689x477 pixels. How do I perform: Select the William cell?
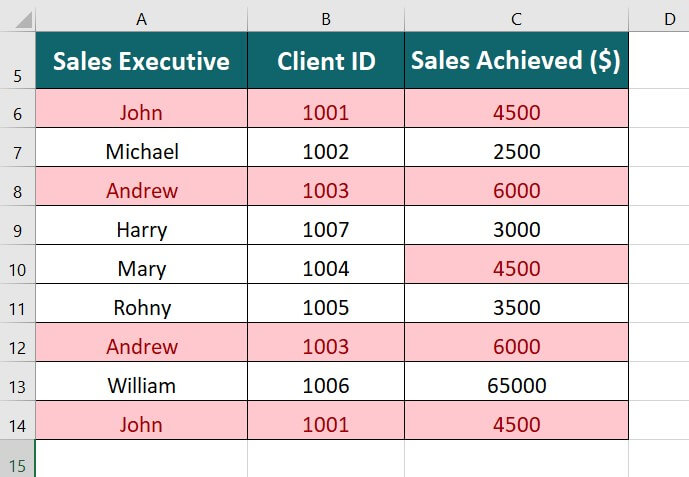click(x=141, y=386)
